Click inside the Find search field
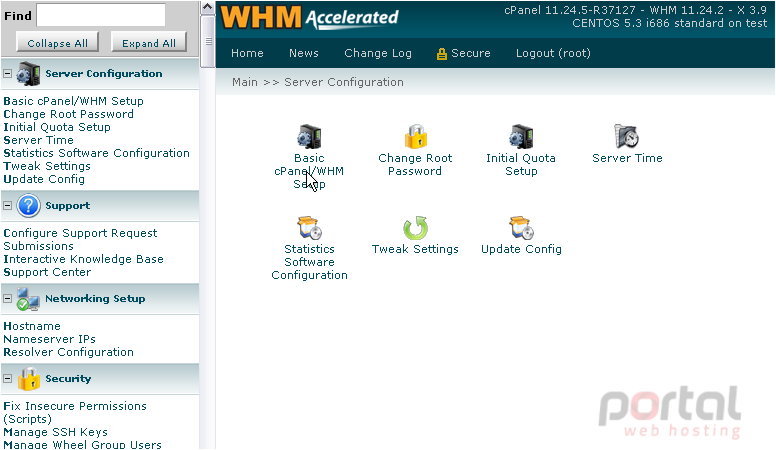Screen dimensions: 776x450 coord(101,15)
